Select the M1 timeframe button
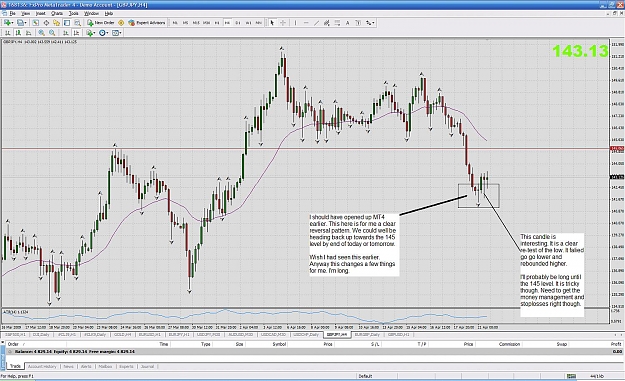625x381 pixels. click(x=175, y=23)
